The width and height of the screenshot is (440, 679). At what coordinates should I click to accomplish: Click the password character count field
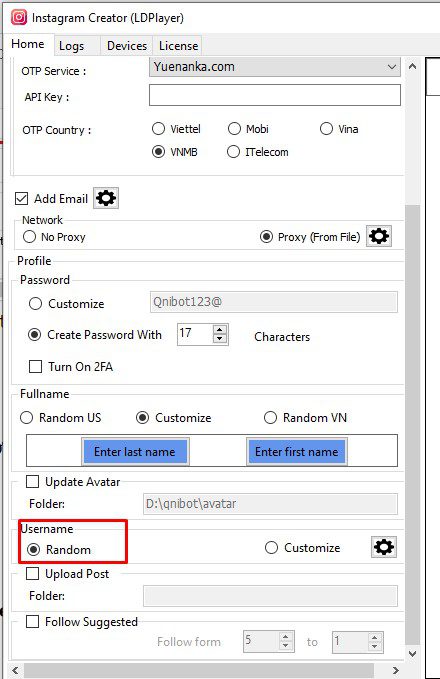pos(195,334)
